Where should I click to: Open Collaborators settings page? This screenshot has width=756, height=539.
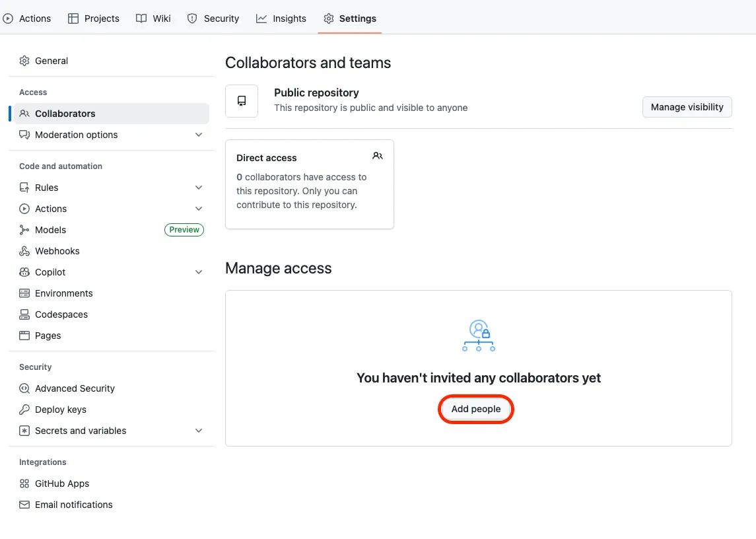pos(112,114)
